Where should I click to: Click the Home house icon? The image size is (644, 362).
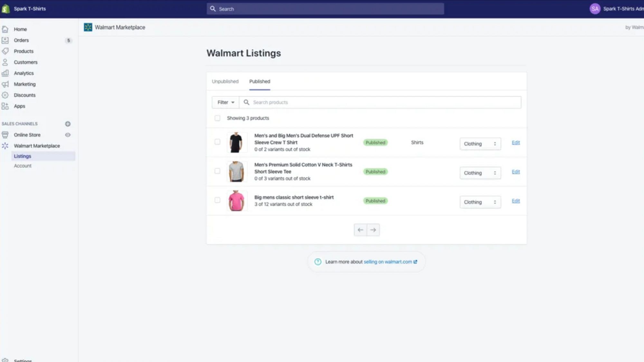[5, 29]
